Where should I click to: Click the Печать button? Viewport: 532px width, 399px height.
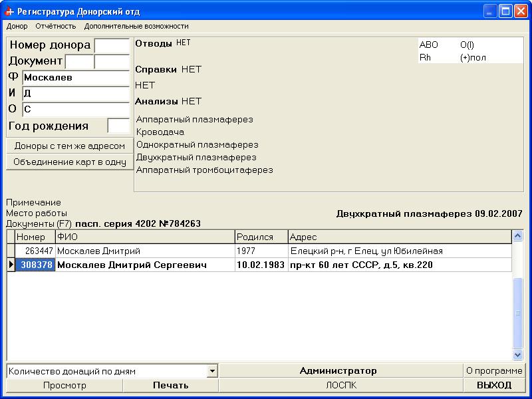click(171, 385)
